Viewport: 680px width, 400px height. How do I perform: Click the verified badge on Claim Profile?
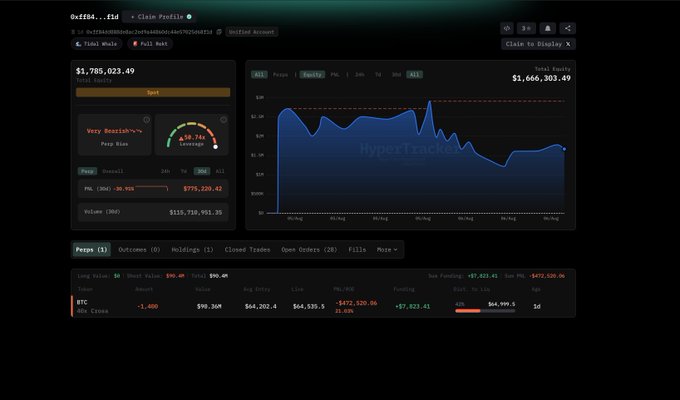tap(189, 16)
